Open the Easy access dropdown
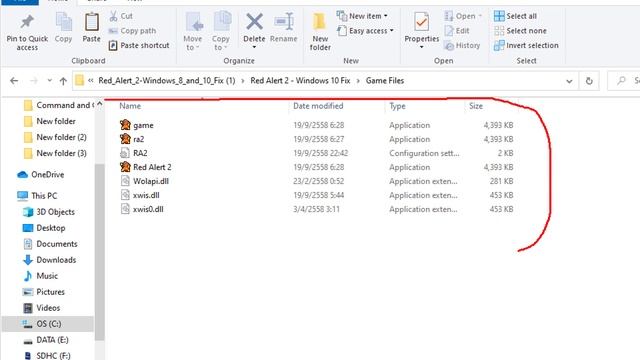This screenshot has width=640, height=360. point(365,31)
